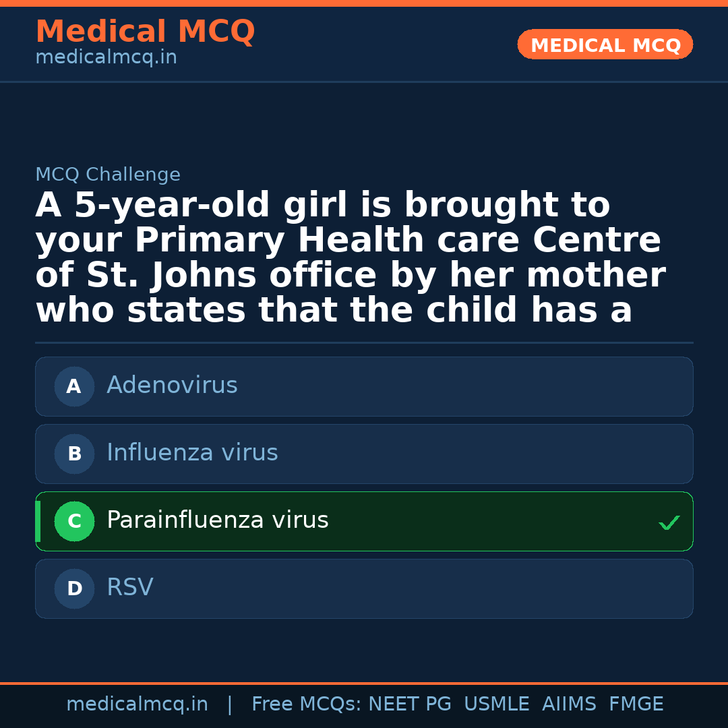Click the green C circle badge
The width and height of the screenshot is (728, 728).
tap(74, 521)
